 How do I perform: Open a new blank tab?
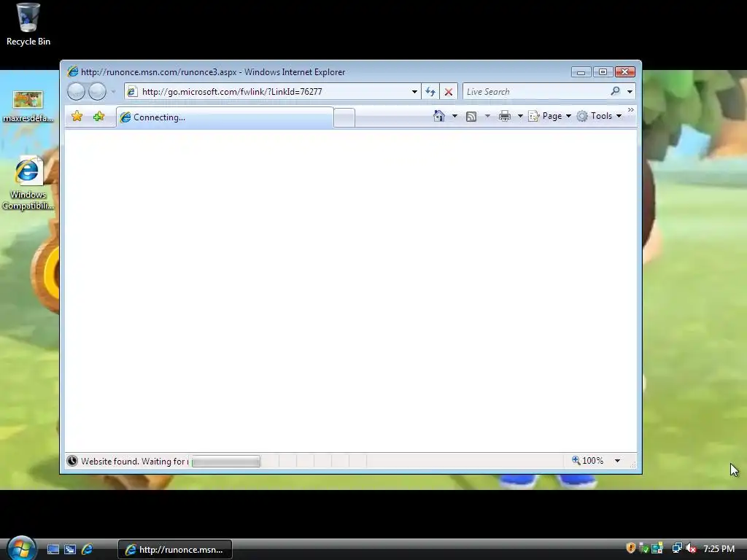coord(344,117)
